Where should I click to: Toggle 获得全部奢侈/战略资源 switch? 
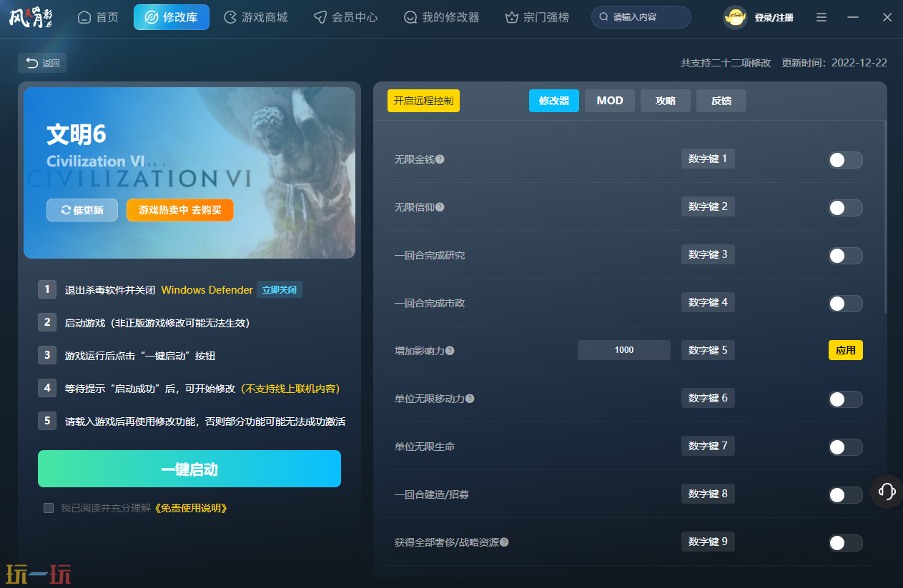tap(845, 543)
